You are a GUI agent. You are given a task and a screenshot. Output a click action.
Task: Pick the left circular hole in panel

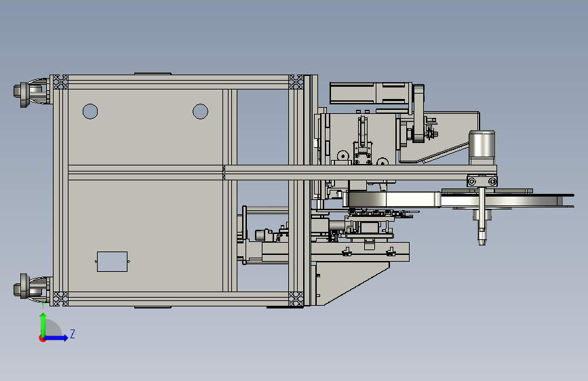pos(90,111)
